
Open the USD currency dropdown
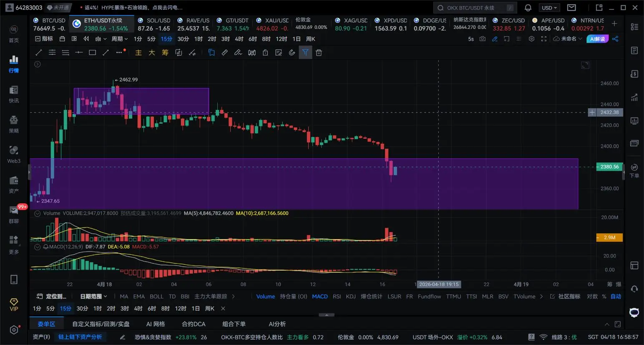coord(549,7)
